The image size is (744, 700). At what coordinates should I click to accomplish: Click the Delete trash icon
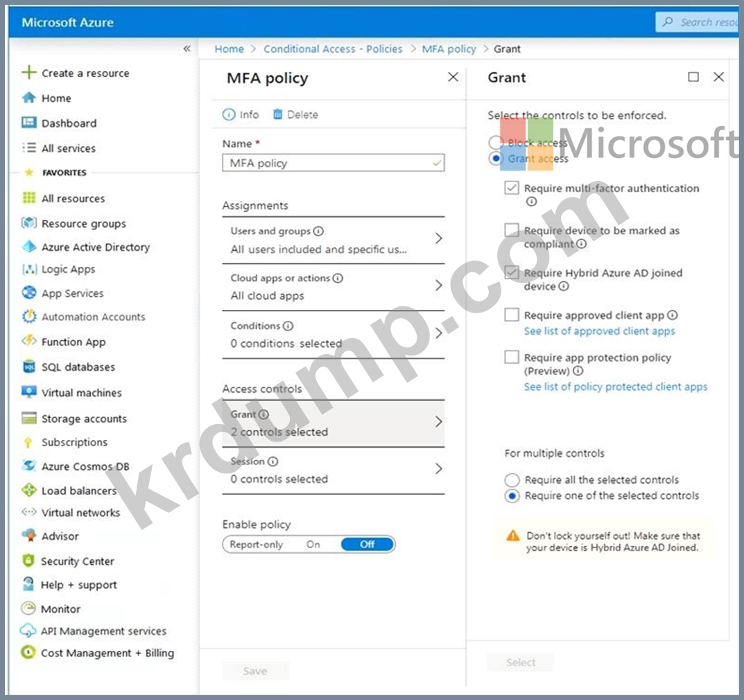277,114
